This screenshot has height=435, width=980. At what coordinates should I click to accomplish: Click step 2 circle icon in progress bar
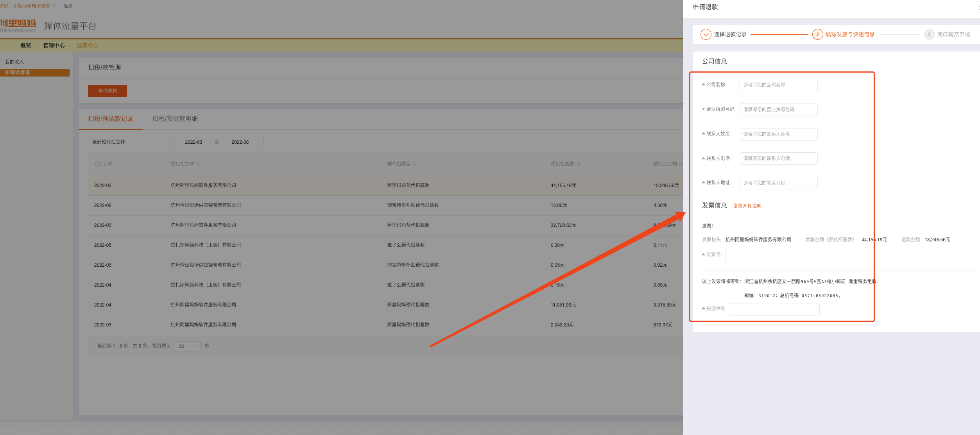tap(817, 34)
